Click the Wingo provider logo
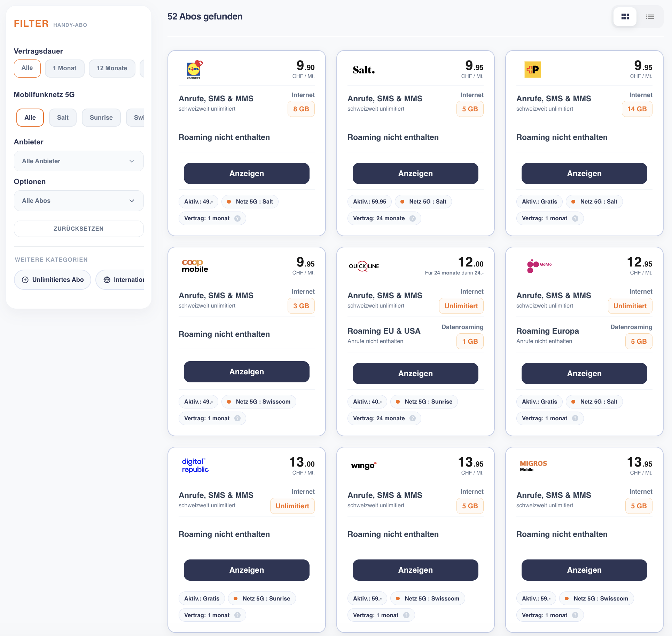 (x=364, y=466)
